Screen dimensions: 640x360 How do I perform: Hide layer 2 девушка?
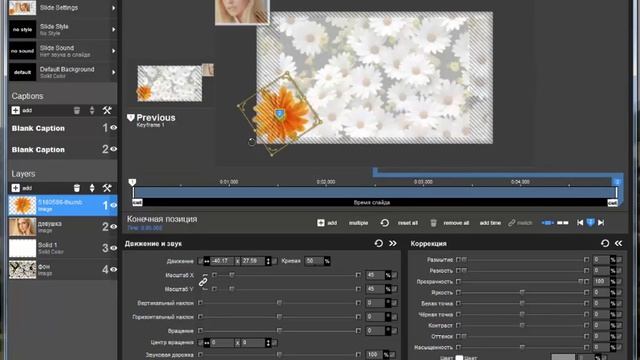pos(113,227)
